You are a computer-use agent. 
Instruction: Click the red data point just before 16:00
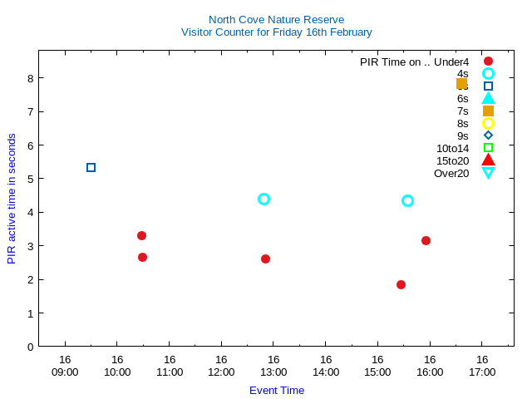(426, 240)
